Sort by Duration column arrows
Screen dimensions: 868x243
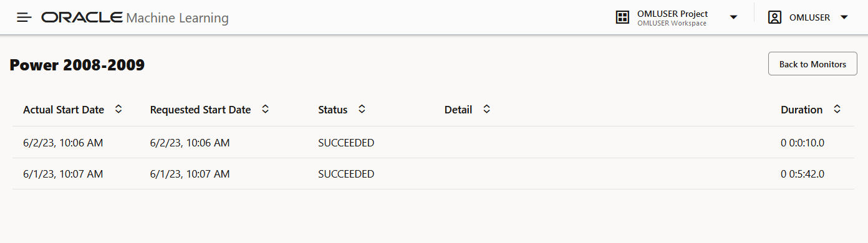click(x=837, y=109)
